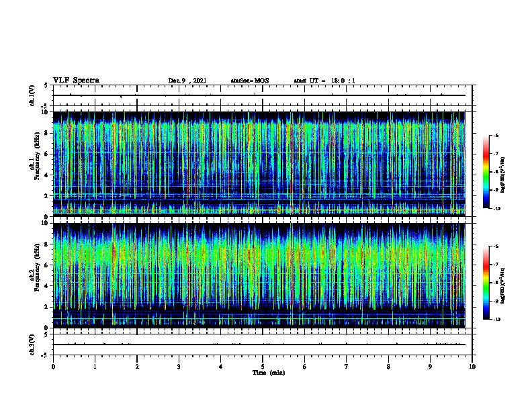Click the "5" voltage tick of ch.1(V) panel

click(46, 85)
